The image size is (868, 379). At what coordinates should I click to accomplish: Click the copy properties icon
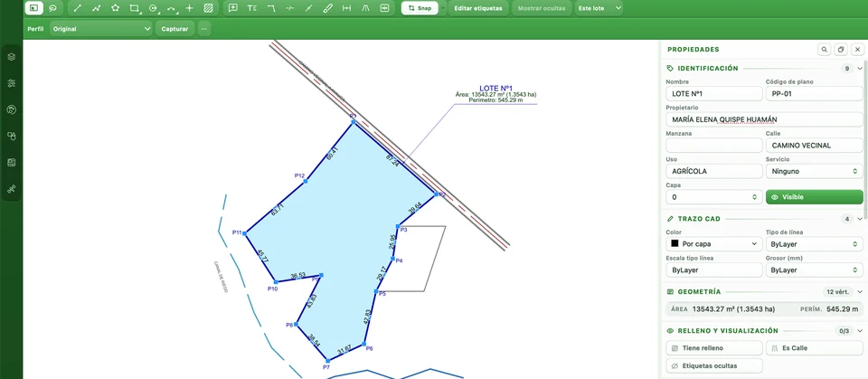point(841,50)
